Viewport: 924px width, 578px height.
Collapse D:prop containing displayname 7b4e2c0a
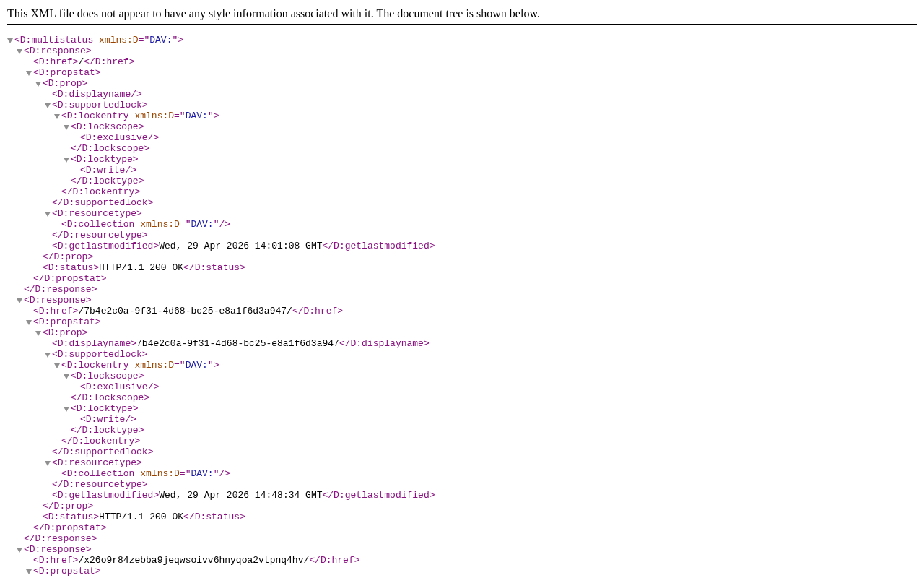tap(38, 333)
